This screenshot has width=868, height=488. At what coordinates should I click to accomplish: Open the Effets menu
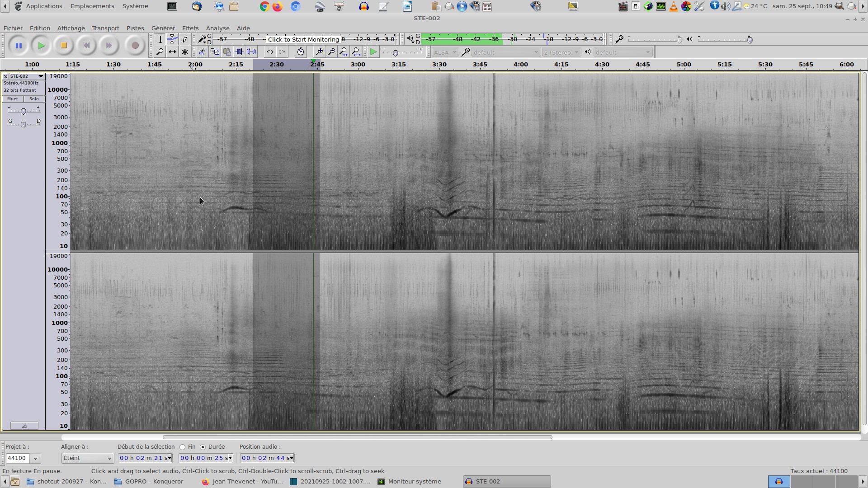pos(190,28)
